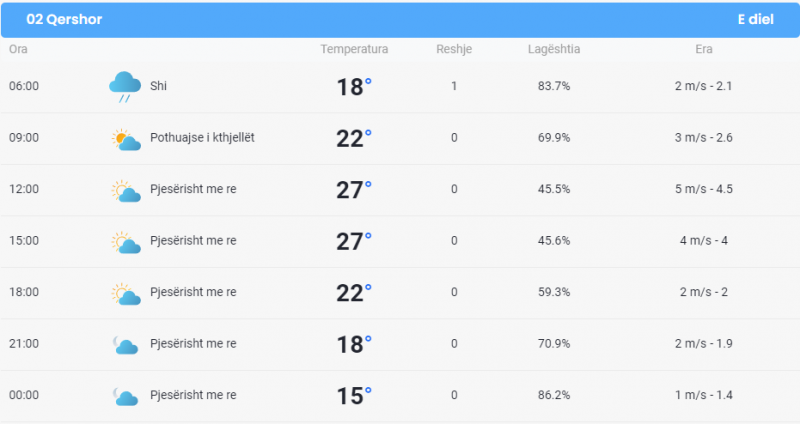The width and height of the screenshot is (800, 424).
Task: Click the moon cloud icon at 00:00
Action: (x=126, y=396)
